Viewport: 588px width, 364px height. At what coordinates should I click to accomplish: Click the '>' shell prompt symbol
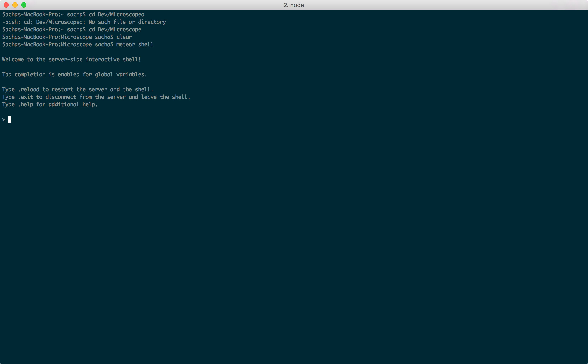coord(4,120)
